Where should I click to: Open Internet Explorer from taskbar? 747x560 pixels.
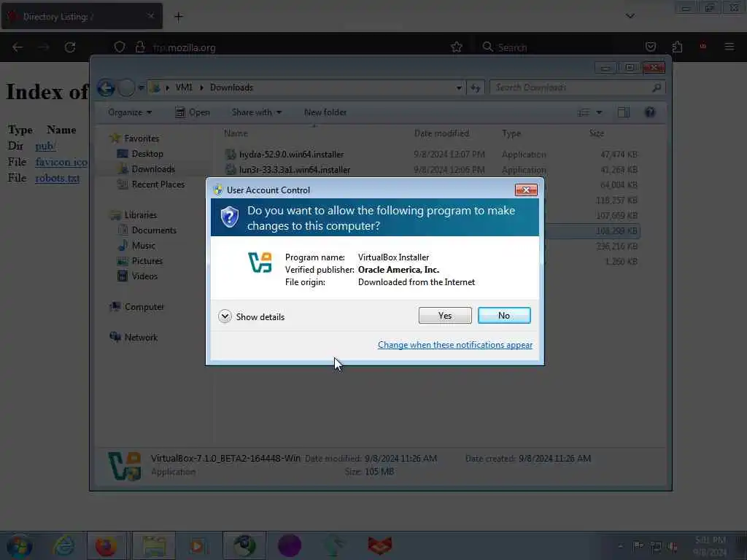63,545
